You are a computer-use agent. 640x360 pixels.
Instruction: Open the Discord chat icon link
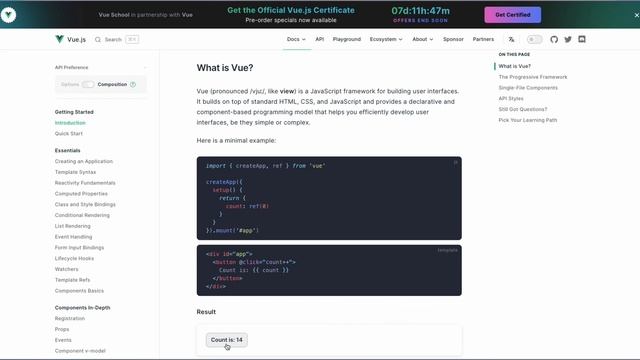click(582, 40)
